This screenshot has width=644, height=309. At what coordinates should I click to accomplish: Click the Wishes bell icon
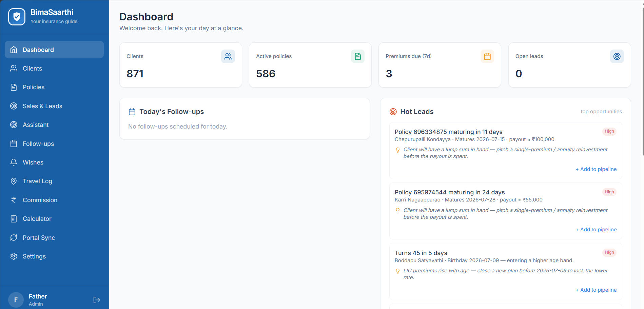14,162
